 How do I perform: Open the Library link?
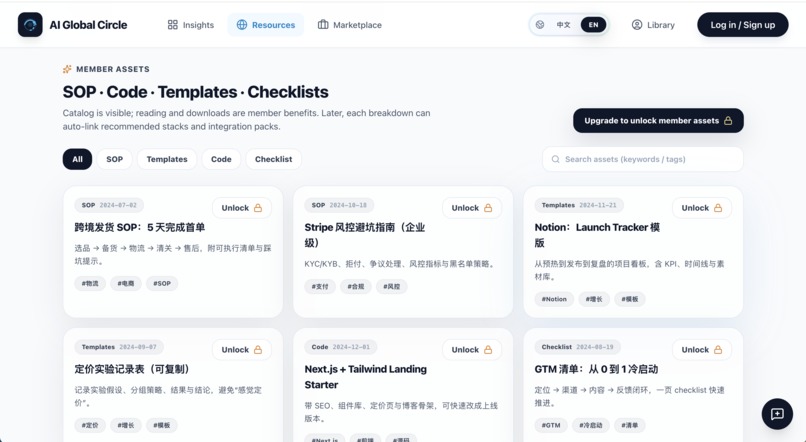[653, 25]
